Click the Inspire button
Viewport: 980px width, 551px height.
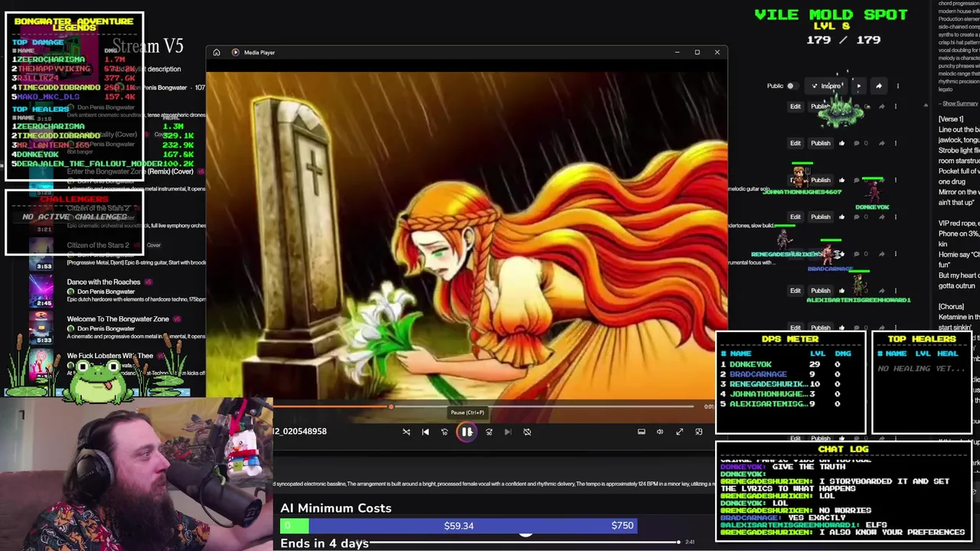pos(827,86)
